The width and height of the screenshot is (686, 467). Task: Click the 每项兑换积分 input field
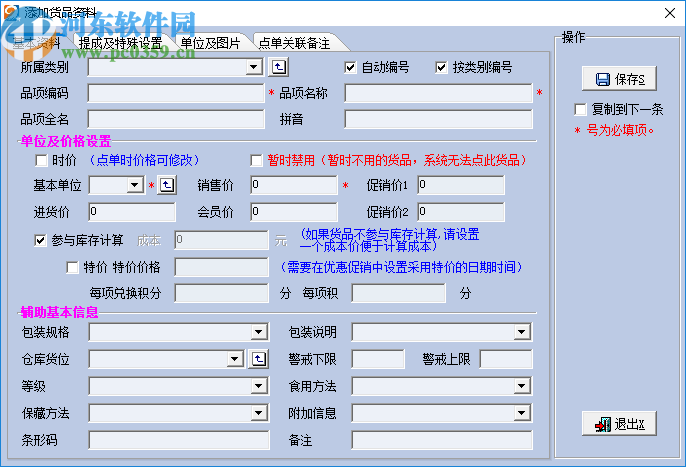[221, 293]
